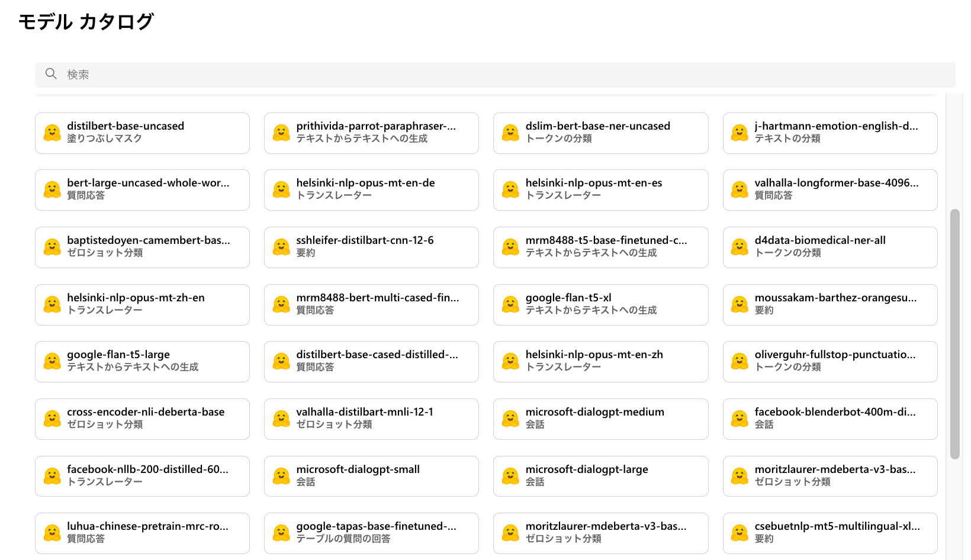Open the mrm8488-t5-base-finetuned-c... model title
This screenshot has height=560, width=971.
(x=606, y=240)
